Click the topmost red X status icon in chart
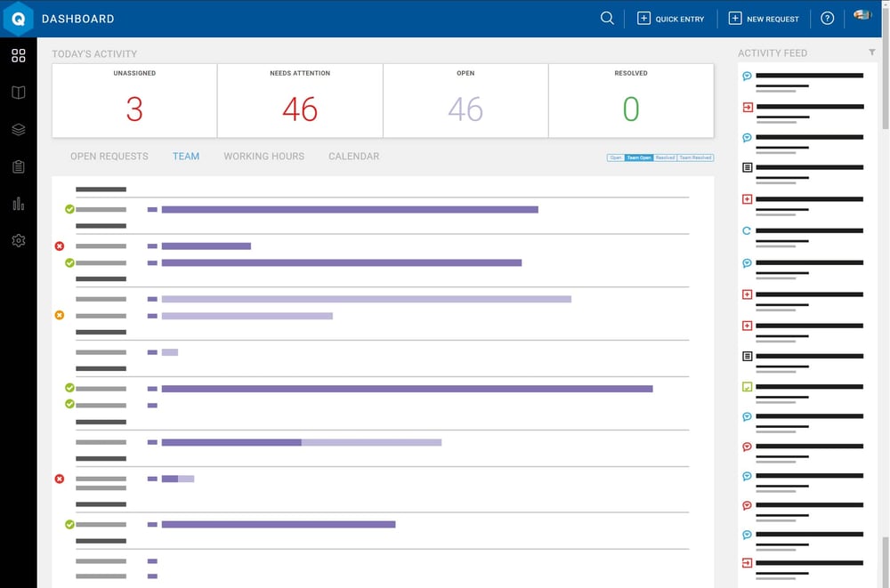This screenshot has width=890, height=588. 59,246
